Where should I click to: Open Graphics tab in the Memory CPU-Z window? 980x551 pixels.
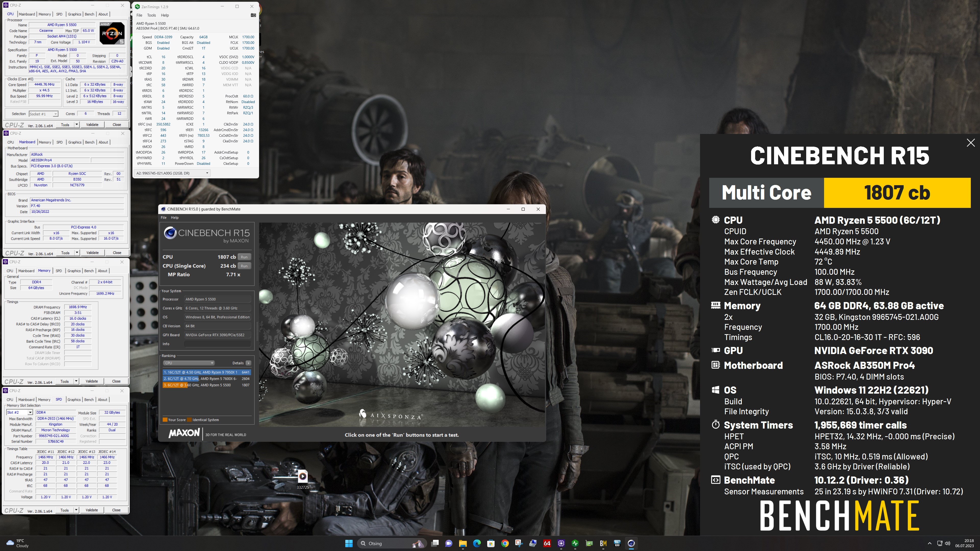[x=74, y=271]
